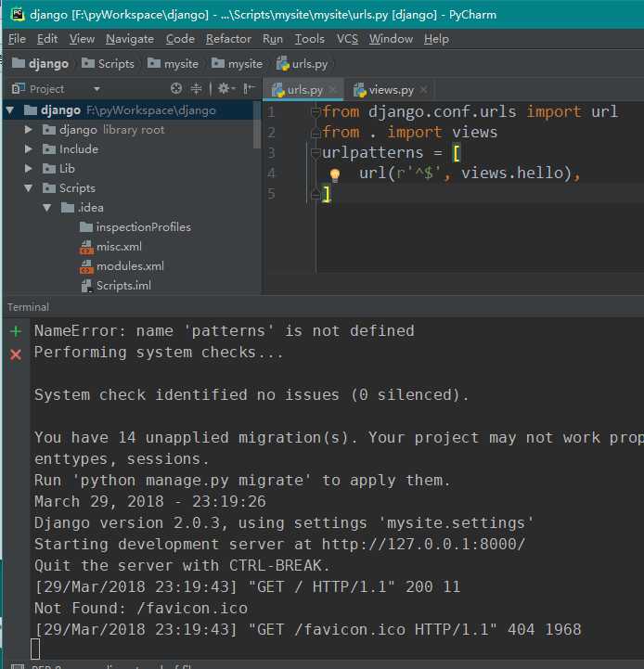This screenshot has height=669, width=644.
Task: Select django in the breadcrumb bar
Action: 40,64
